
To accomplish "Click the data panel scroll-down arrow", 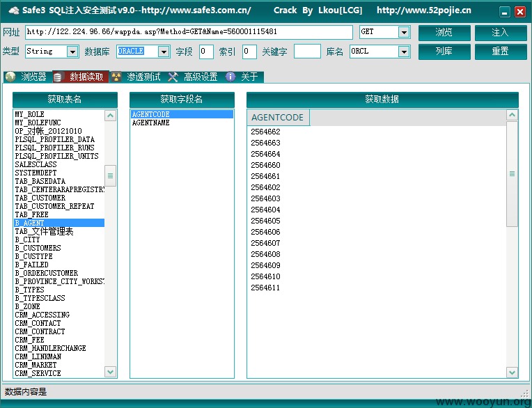I will (x=512, y=372).
